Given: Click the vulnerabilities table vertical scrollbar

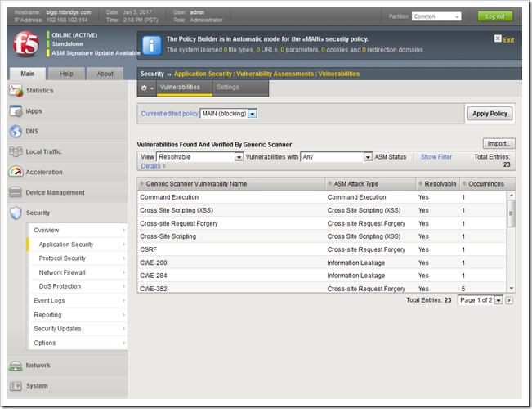Looking at the screenshot, I should pyautogui.click(x=511, y=237).
